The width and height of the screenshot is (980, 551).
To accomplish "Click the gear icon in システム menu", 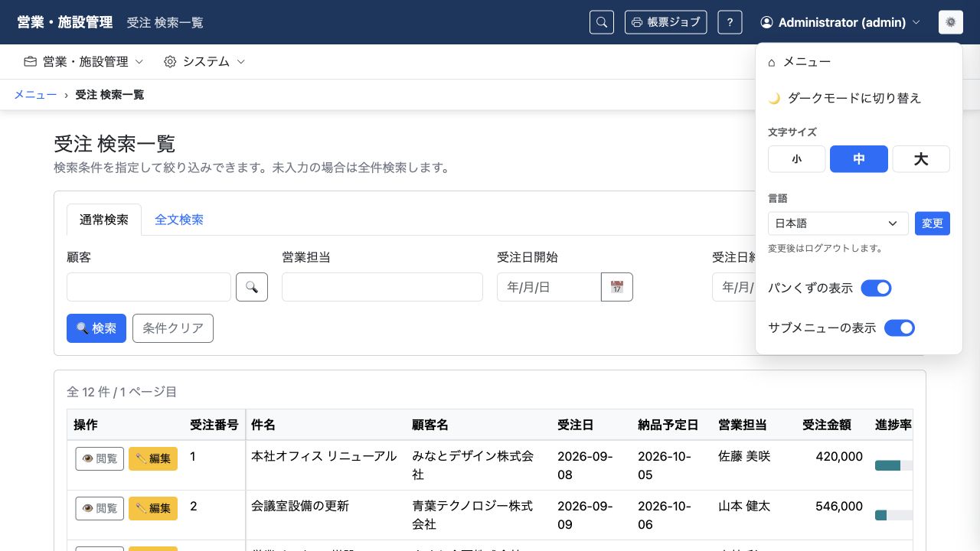I will pyautogui.click(x=170, y=61).
